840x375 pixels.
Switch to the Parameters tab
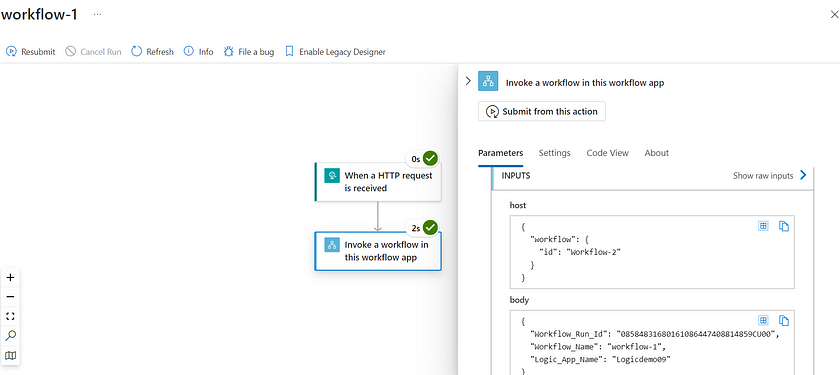[500, 153]
